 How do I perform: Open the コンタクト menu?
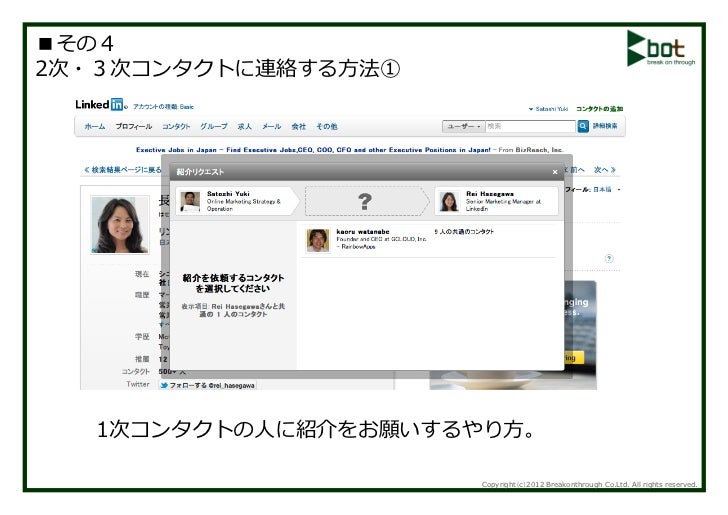176,126
